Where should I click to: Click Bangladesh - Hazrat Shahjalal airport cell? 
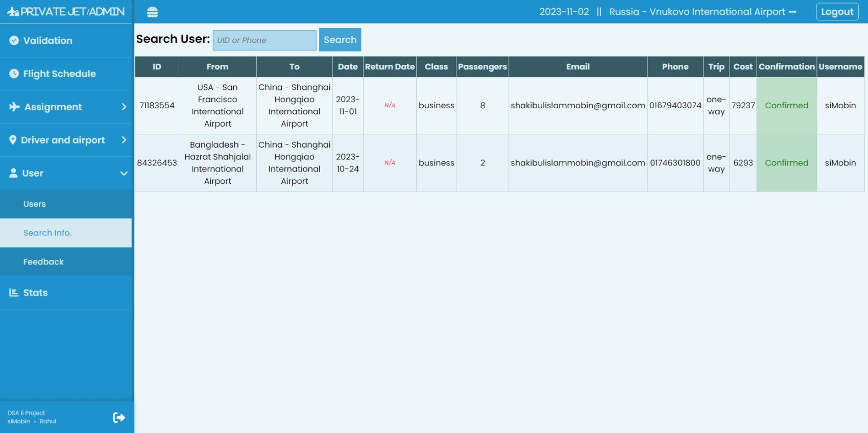click(x=218, y=163)
